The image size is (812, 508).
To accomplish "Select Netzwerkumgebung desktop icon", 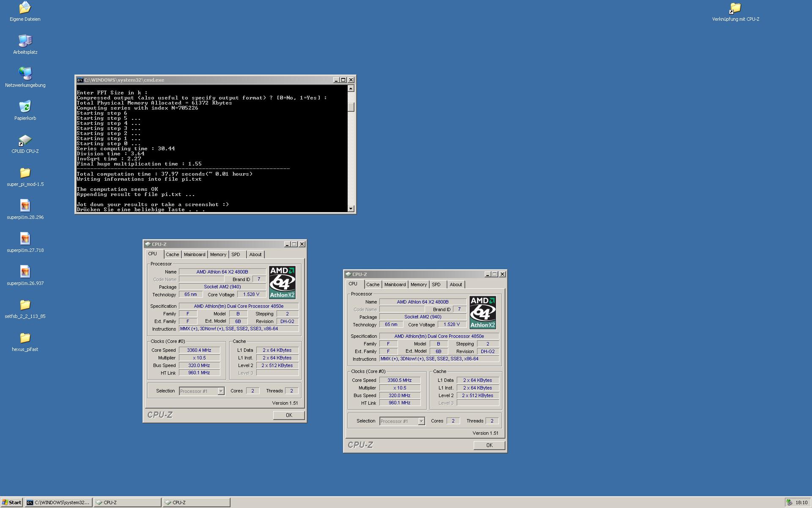I will coord(25,74).
